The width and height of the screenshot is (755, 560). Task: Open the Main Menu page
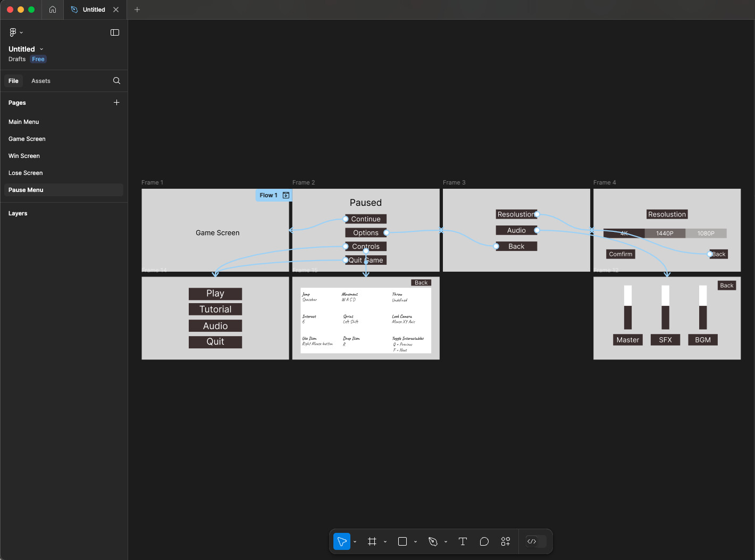pyautogui.click(x=64, y=122)
